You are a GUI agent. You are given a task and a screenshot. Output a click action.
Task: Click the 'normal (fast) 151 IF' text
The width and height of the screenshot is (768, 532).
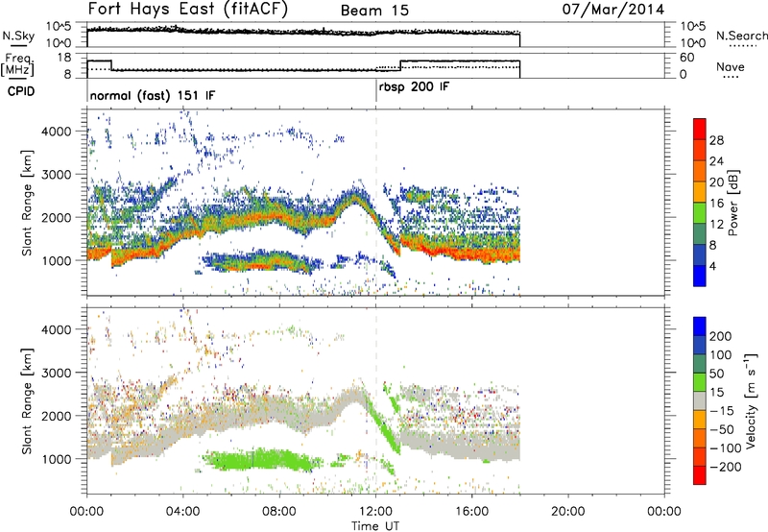pyautogui.click(x=153, y=95)
